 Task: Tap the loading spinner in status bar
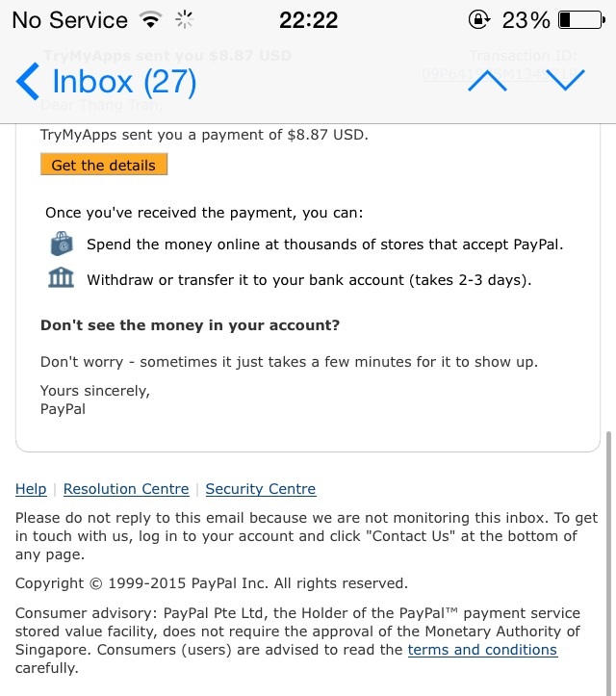tap(185, 19)
